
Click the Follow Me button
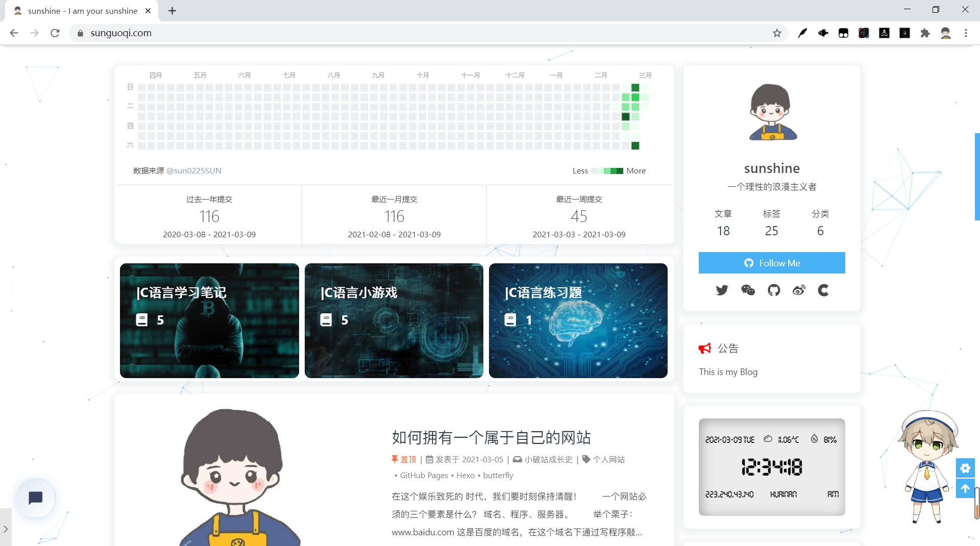[771, 263]
